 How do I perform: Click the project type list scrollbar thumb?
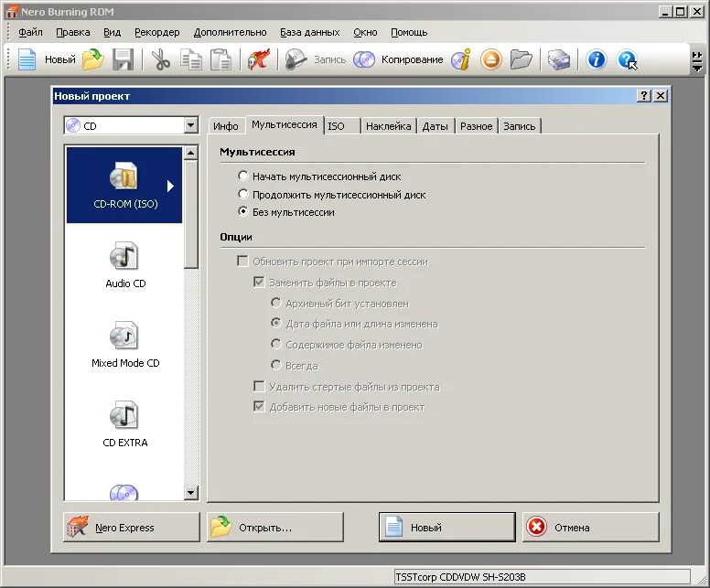(190, 214)
